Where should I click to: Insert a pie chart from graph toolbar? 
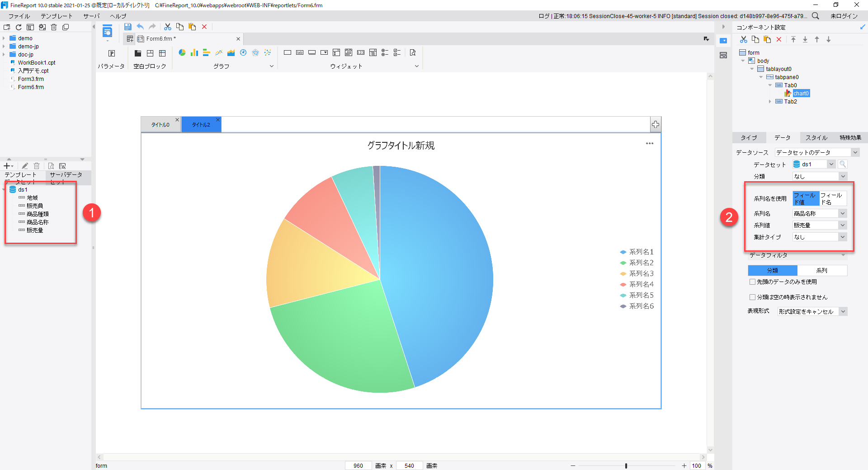click(182, 53)
